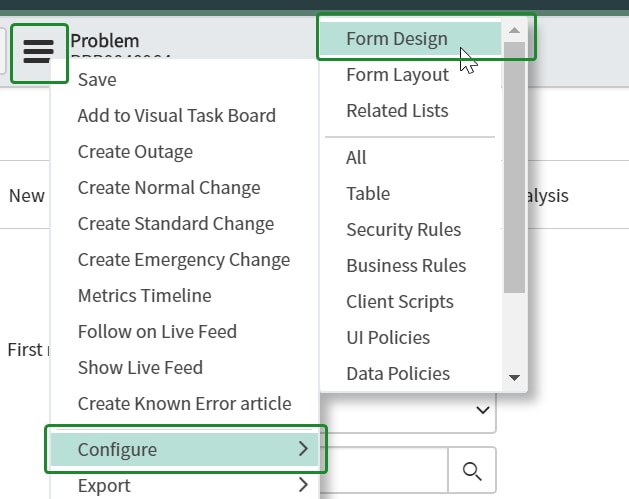Click the submenu scrollbar up arrow
Screen dimensions: 629x499
coord(514,30)
